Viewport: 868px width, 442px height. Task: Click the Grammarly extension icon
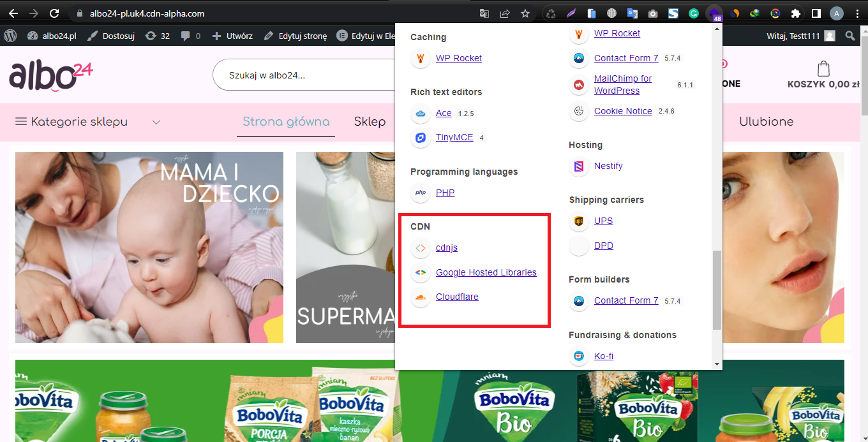coord(694,13)
